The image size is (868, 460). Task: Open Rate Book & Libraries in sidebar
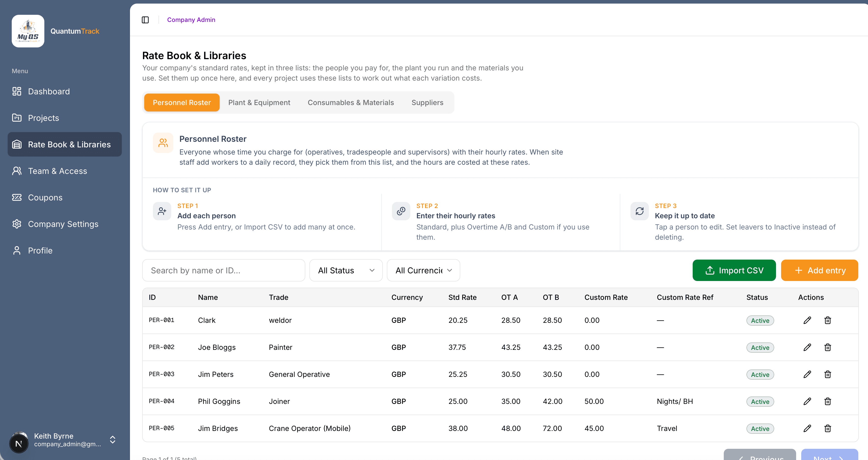coord(65,144)
